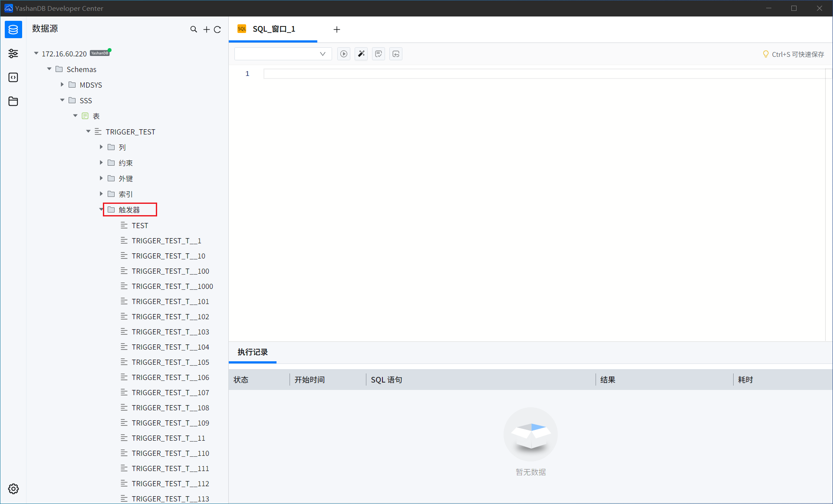The width and height of the screenshot is (833, 504).
Task: Open the sliders configuration sidebar icon
Action: click(x=13, y=53)
